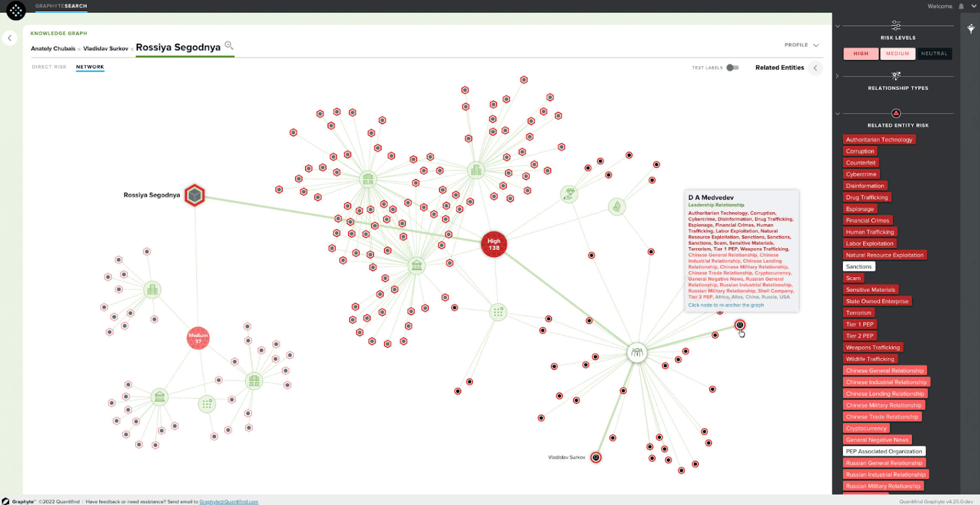Switch to the Direct Risk tab
Screen dimensions: 980x505
pyautogui.click(x=49, y=67)
